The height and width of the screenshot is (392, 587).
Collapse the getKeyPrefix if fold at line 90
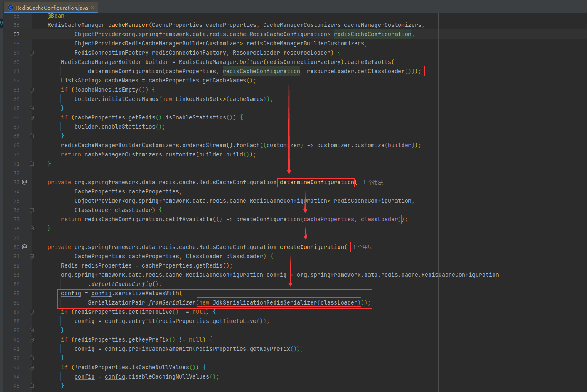32,339
